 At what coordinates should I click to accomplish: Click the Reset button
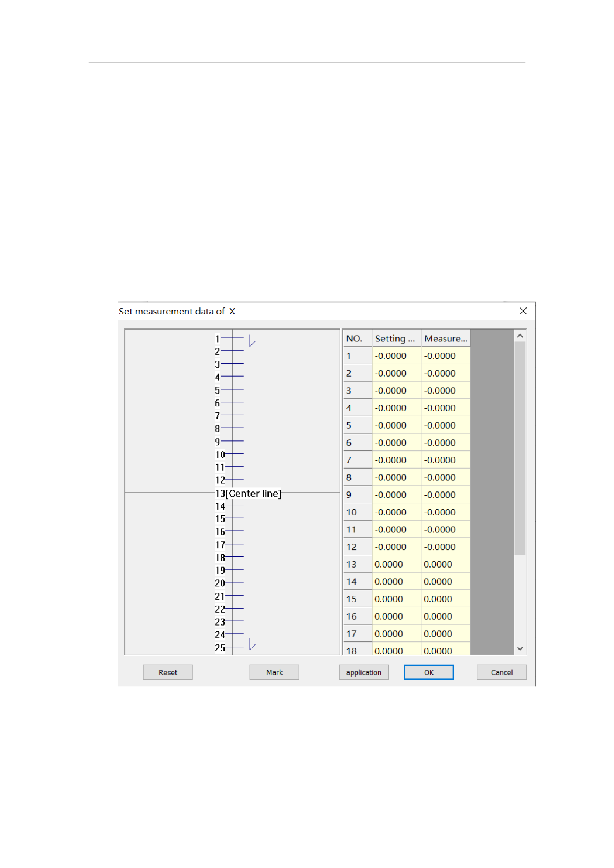point(168,672)
